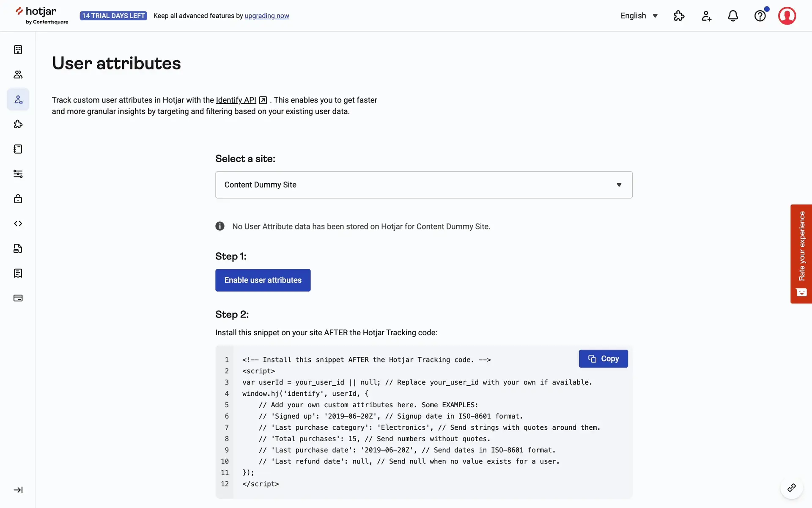Open the team members icon in sidebar
This screenshot has width=812, height=508.
coord(18,75)
